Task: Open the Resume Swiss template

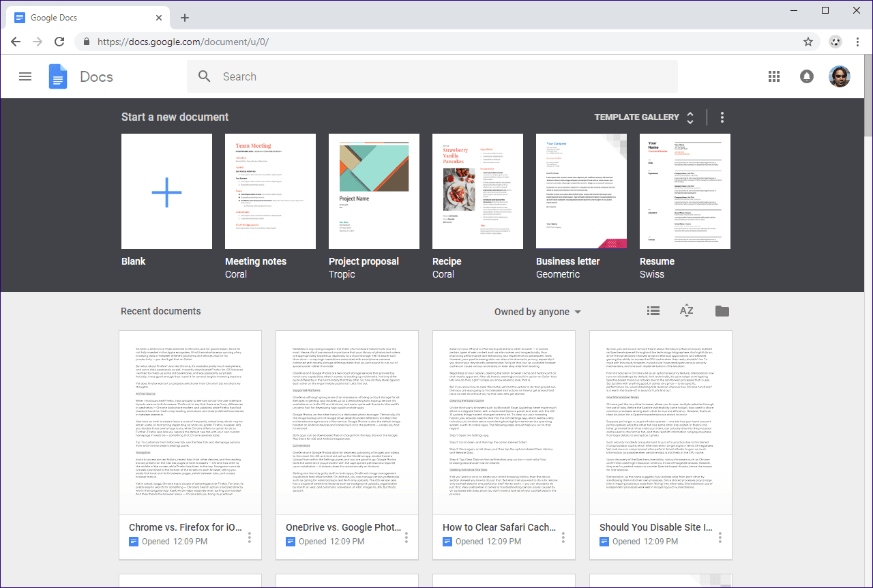Action: click(685, 191)
